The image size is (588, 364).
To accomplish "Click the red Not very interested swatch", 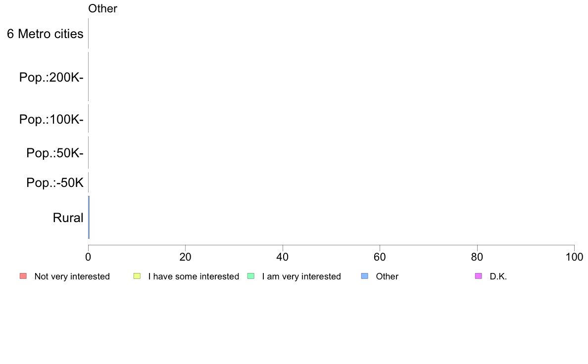I will pyautogui.click(x=23, y=276).
